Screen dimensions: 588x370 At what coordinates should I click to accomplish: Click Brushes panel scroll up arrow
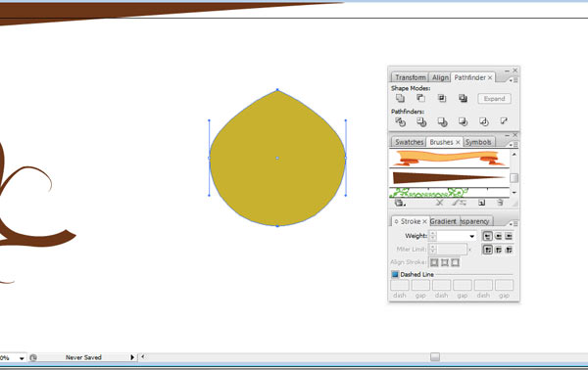pos(514,154)
